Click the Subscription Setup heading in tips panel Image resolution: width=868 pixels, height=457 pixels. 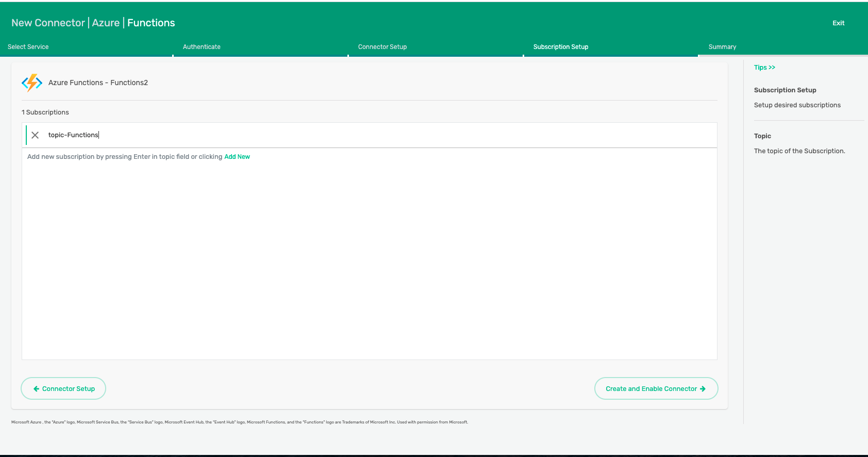pos(785,90)
